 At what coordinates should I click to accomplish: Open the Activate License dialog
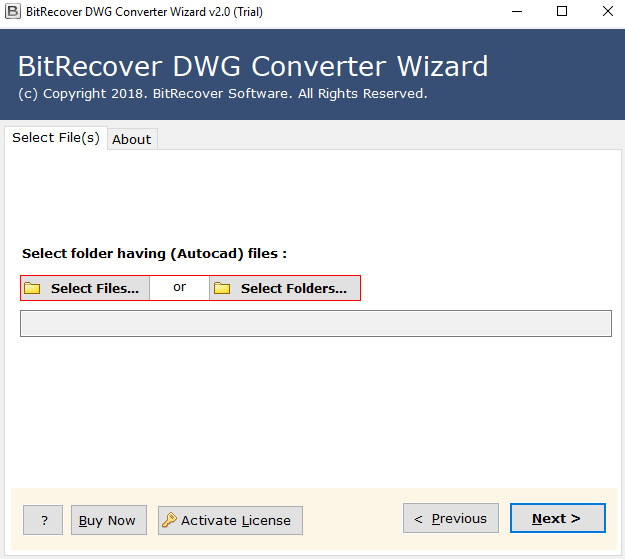tap(230, 520)
